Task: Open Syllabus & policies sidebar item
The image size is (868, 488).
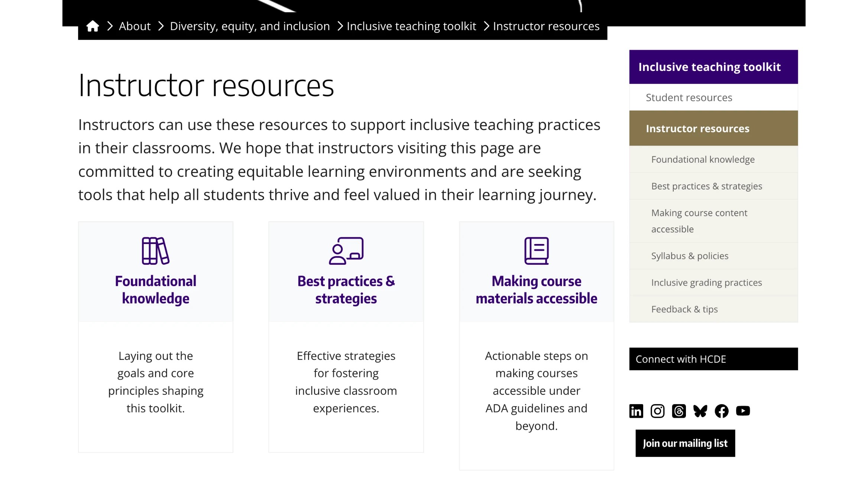Action: 713,256
